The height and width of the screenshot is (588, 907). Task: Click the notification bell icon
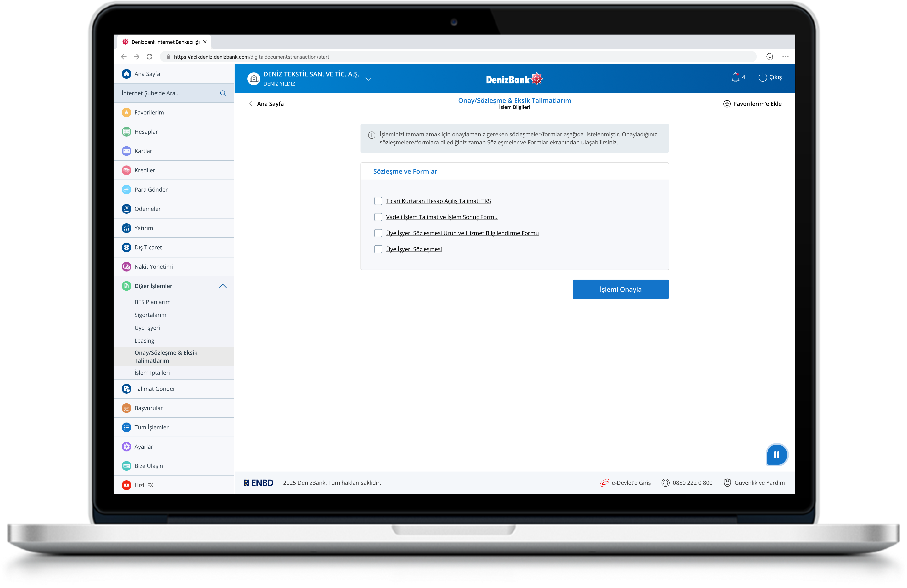coord(735,77)
